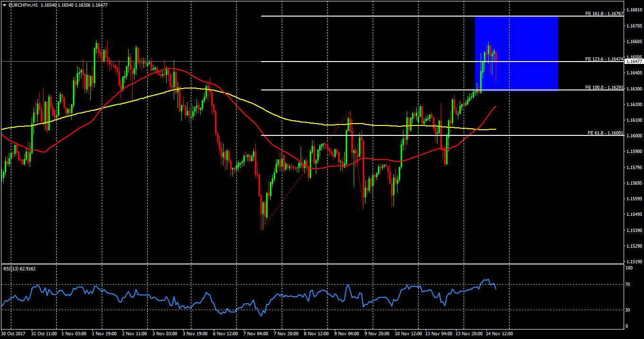Screen dimensions: 644x339
Task: Click the FE 100.0 - 1.16293 level label
Action: [604, 88]
